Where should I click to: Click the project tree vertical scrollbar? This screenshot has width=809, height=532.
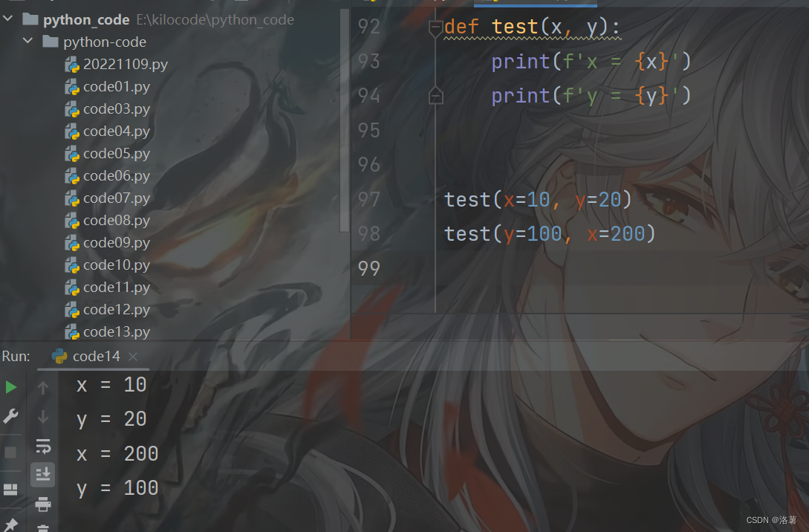(x=344, y=120)
